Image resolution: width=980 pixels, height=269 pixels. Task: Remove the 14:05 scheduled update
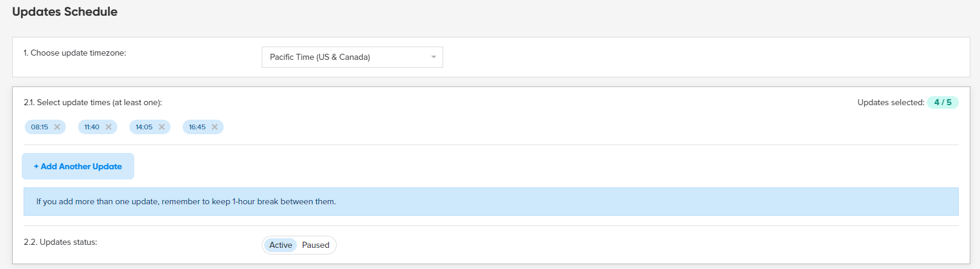(162, 127)
